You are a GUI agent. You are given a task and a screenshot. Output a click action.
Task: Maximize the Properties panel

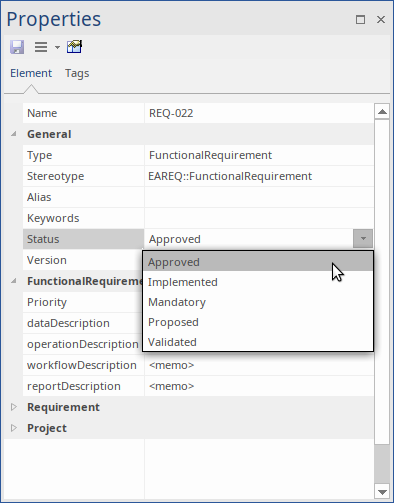(x=360, y=20)
